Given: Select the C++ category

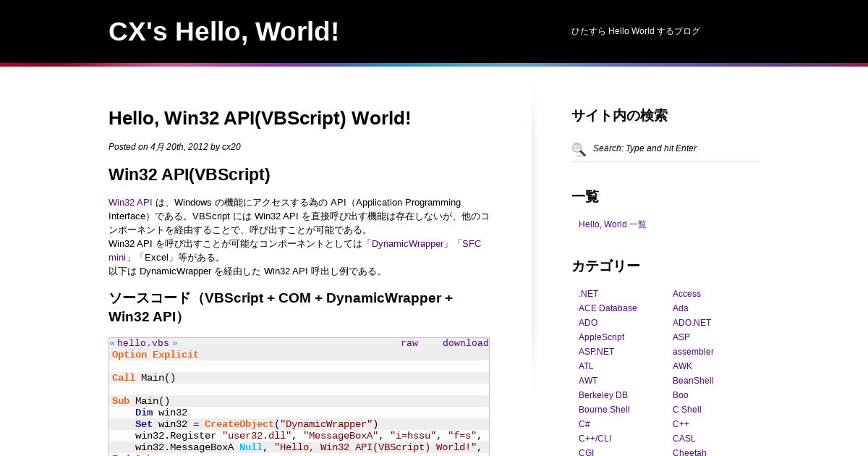Looking at the screenshot, I should 681,424.
